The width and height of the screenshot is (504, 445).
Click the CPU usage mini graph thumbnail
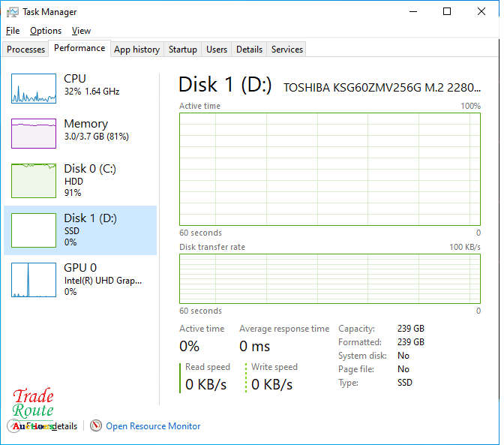point(34,89)
